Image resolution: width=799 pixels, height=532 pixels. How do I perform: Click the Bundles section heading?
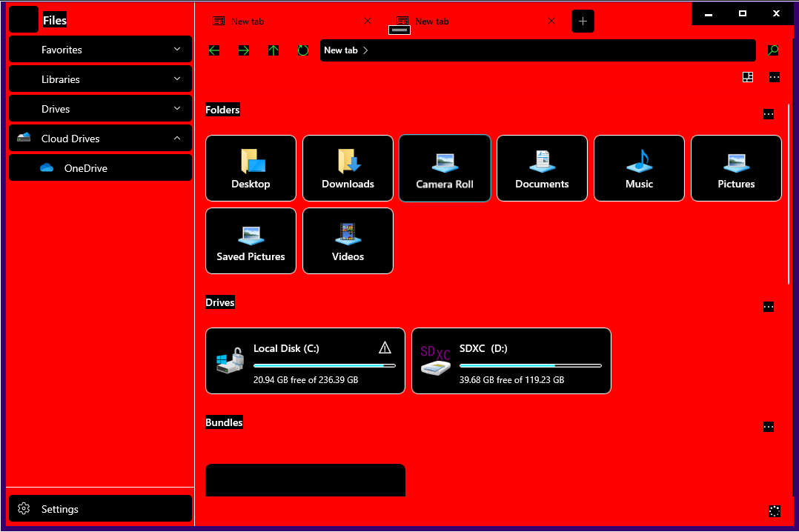[x=224, y=422]
